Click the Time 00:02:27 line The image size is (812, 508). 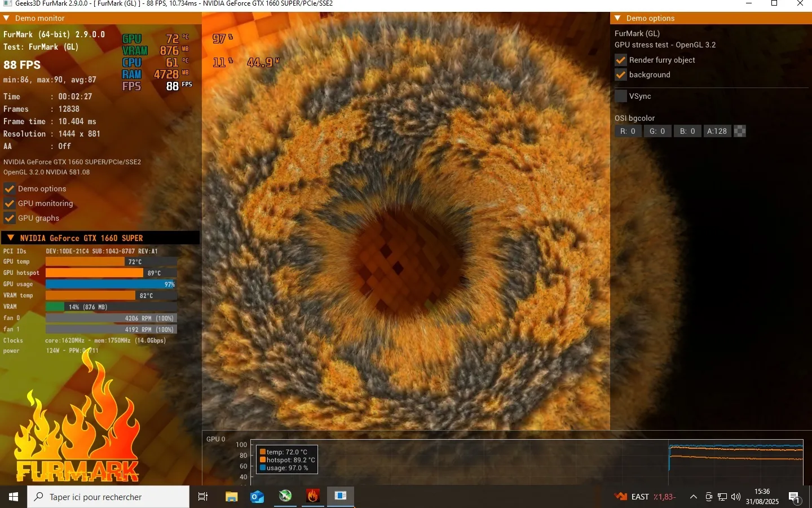coord(48,97)
